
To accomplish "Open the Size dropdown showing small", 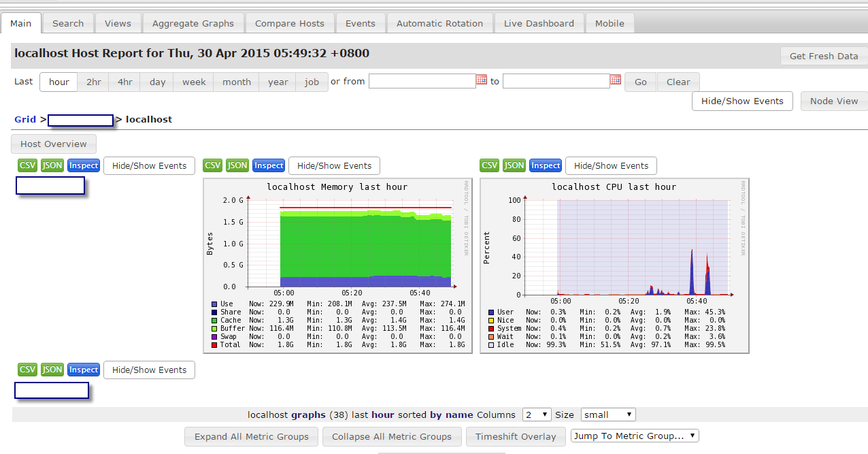I will pyautogui.click(x=608, y=415).
